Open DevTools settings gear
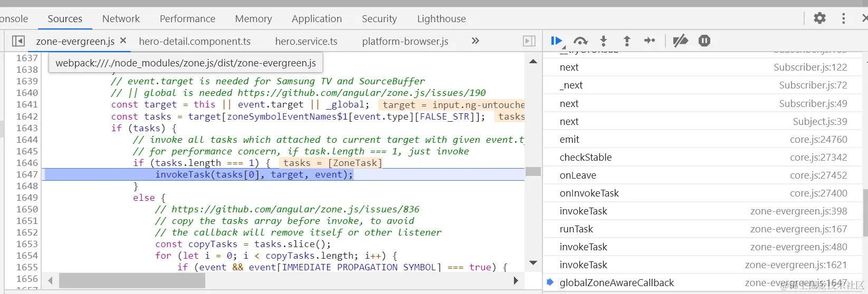 pos(819,18)
